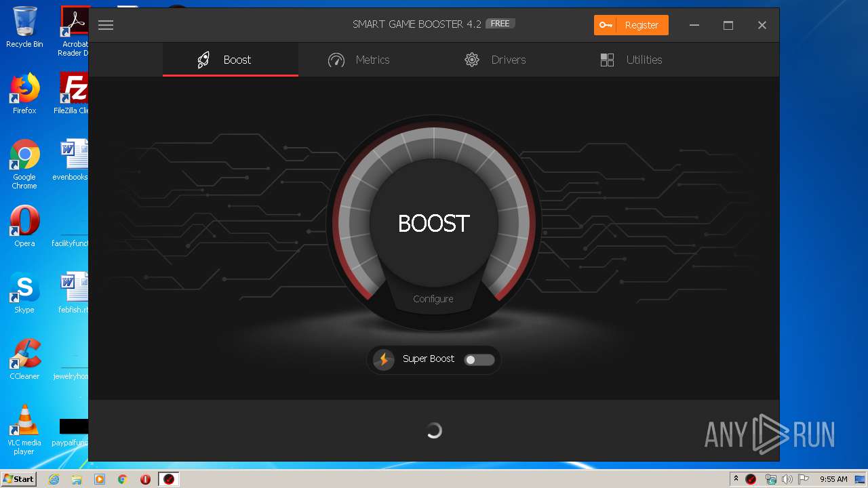Click the Super Boost lightning icon

pyautogui.click(x=384, y=359)
